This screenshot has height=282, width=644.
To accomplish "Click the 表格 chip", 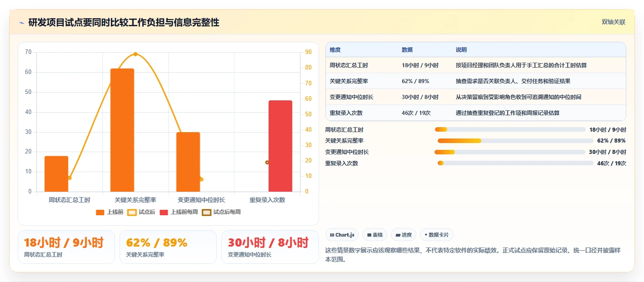I will coord(374,235).
